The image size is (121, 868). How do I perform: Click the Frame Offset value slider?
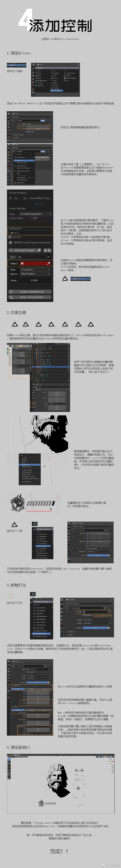coord(38,127)
